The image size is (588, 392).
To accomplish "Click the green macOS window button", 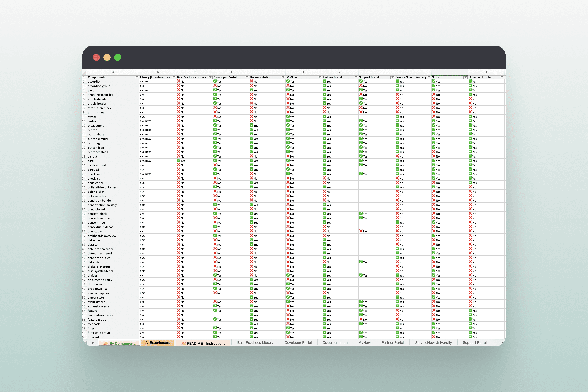I will pyautogui.click(x=118, y=57).
